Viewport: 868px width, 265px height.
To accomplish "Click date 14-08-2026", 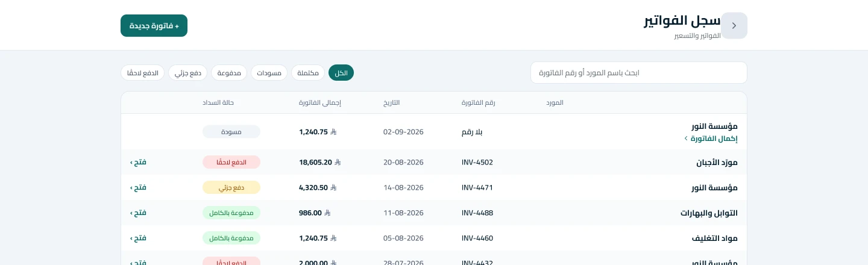I will pos(403,187).
